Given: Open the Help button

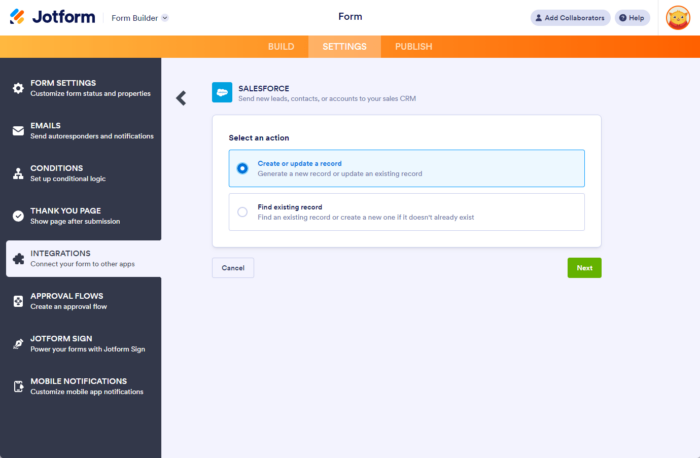Looking at the screenshot, I should click(x=632, y=18).
